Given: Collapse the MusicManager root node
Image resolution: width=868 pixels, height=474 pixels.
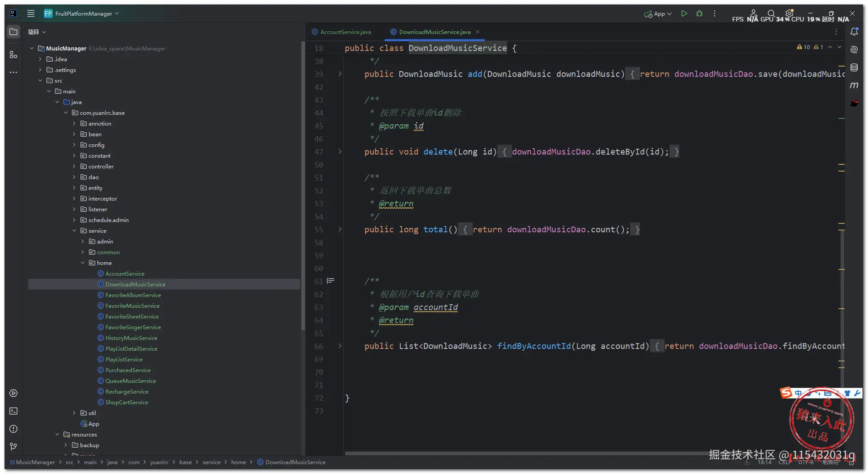Looking at the screenshot, I should [32, 48].
